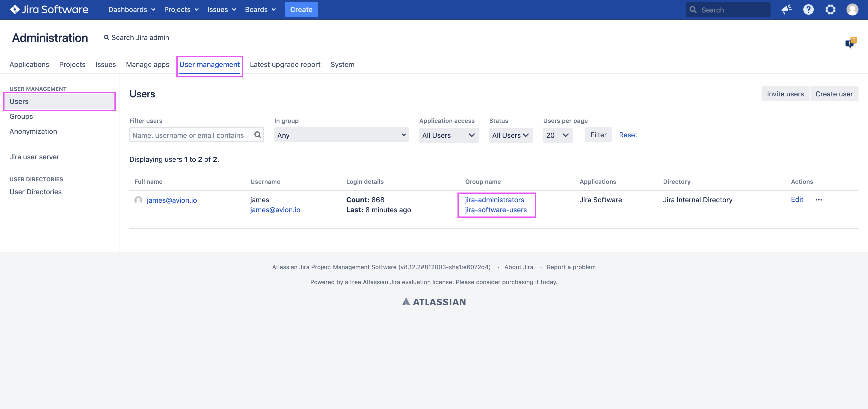Viewport: 868px width, 409px height.
Task: Click the Atlassian logo in footer
Action: coord(434,302)
